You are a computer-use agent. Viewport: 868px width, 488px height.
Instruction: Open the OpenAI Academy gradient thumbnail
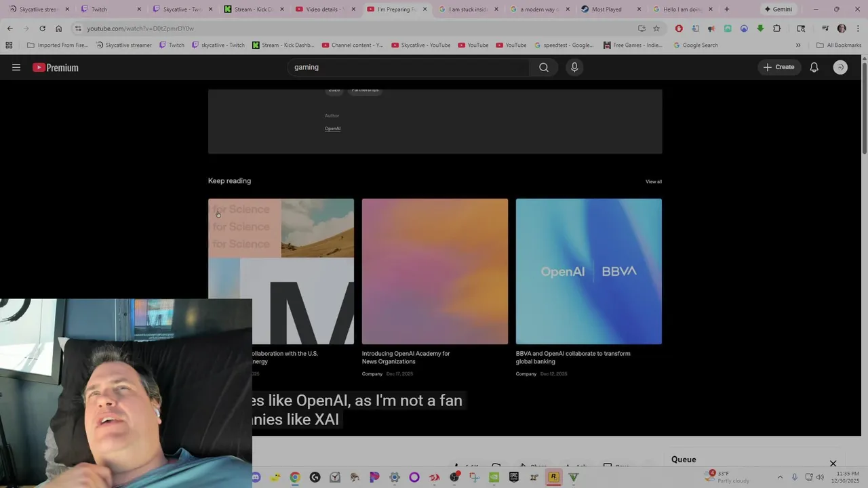coord(435,271)
